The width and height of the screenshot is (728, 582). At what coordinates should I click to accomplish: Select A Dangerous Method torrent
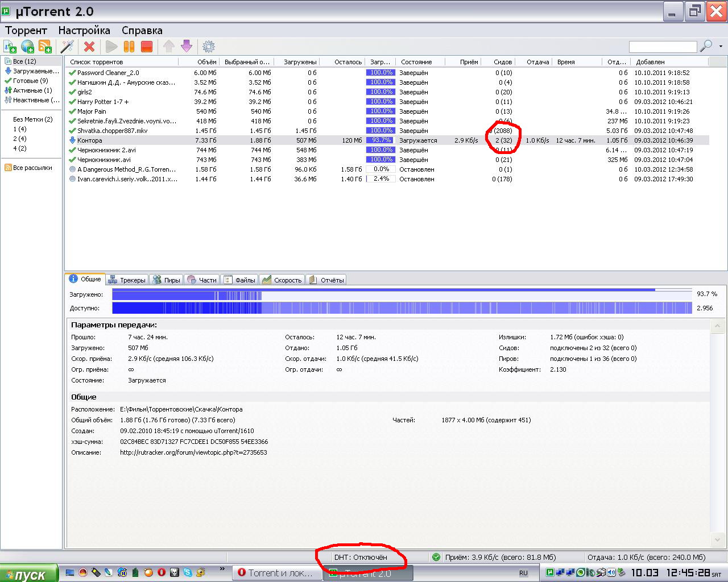click(388, 169)
